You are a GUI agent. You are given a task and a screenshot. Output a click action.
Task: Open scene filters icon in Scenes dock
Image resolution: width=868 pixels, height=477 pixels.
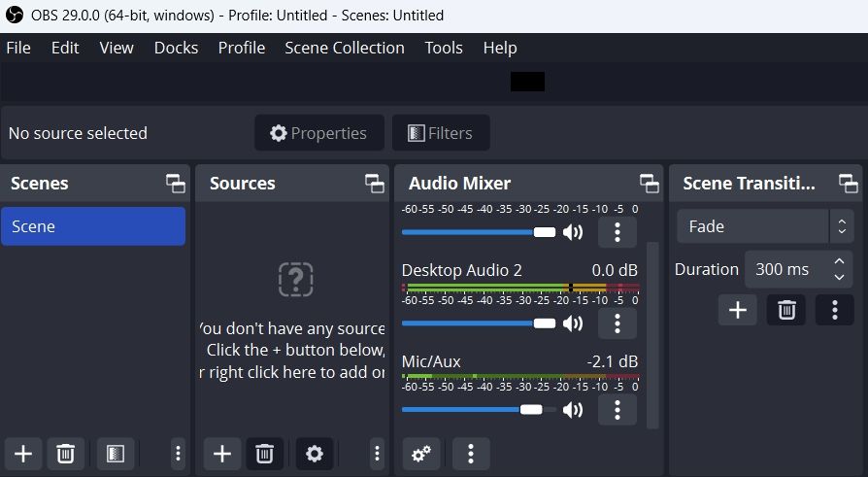[x=116, y=454]
